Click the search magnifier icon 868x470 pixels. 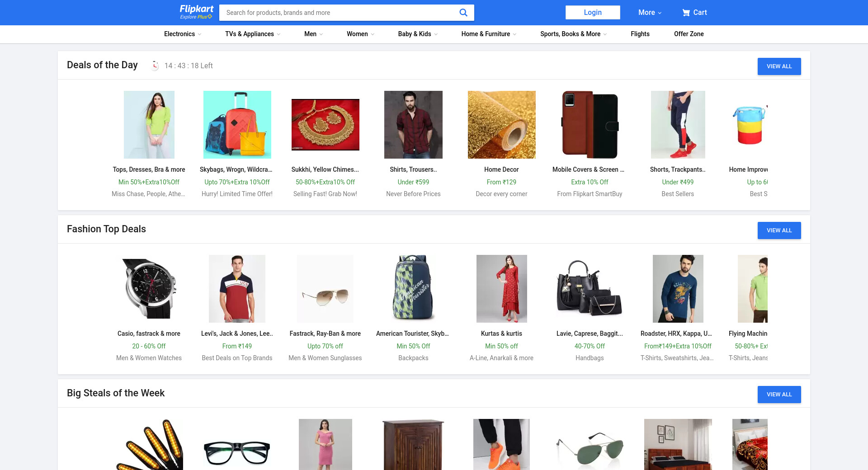click(463, 13)
